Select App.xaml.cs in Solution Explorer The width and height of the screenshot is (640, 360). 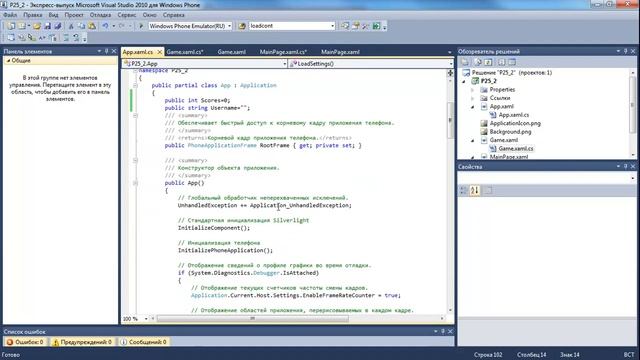(x=514, y=115)
